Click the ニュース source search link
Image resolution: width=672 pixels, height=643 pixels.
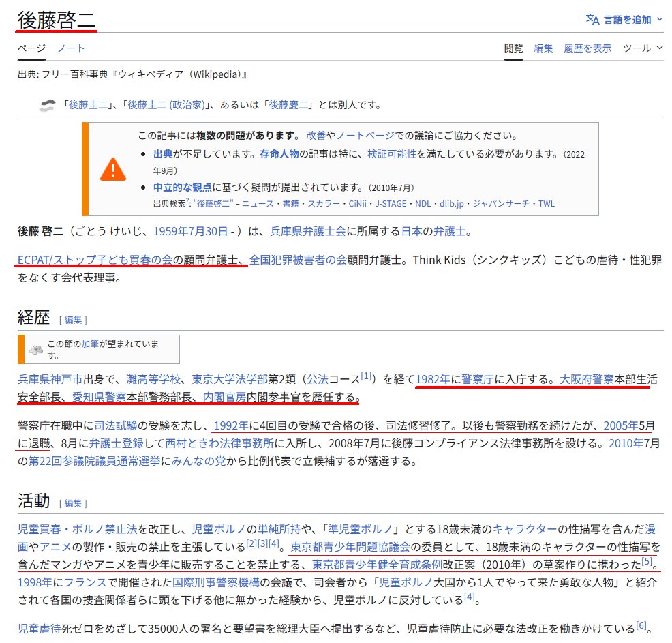tap(258, 204)
